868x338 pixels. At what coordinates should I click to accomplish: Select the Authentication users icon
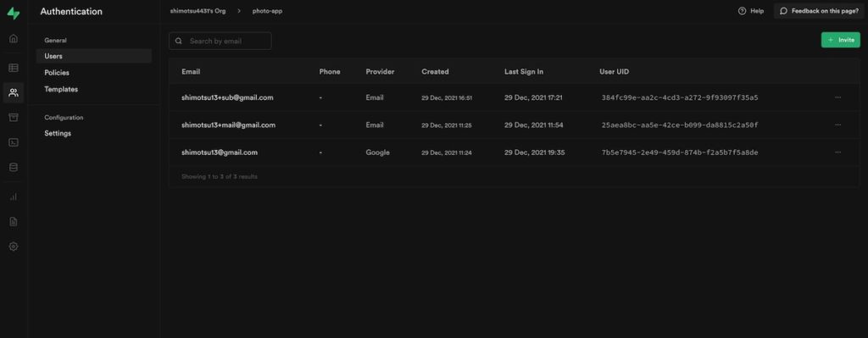click(14, 93)
